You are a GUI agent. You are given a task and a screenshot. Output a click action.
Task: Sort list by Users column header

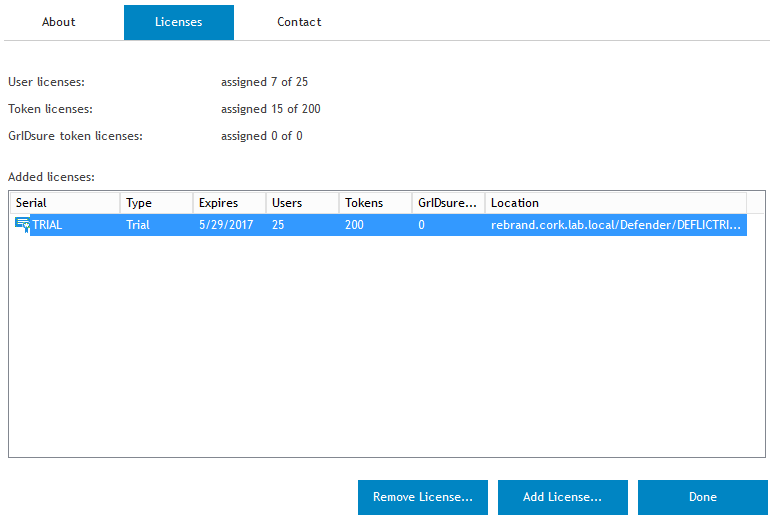pyautogui.click(x=302, y=203)
